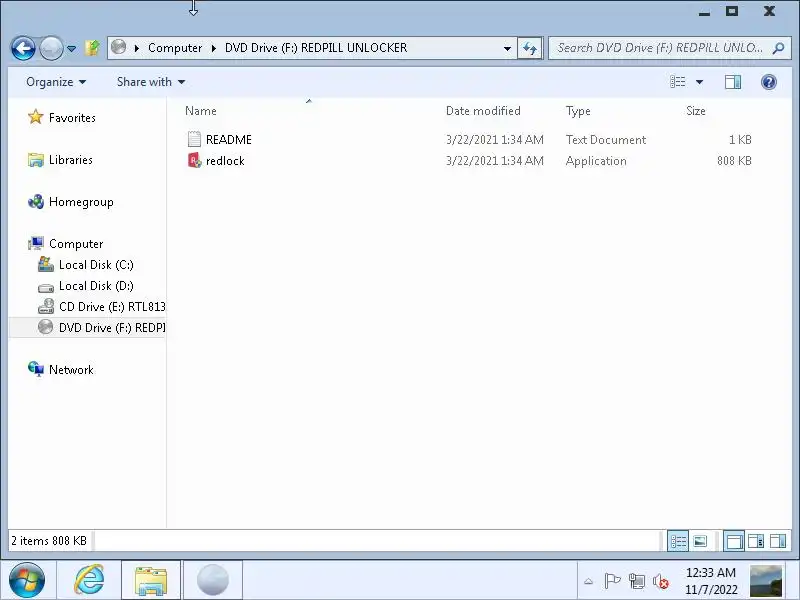Open the Share with menu
The height and width of the screenshot is (600, 800).
[x=151, y=82]
